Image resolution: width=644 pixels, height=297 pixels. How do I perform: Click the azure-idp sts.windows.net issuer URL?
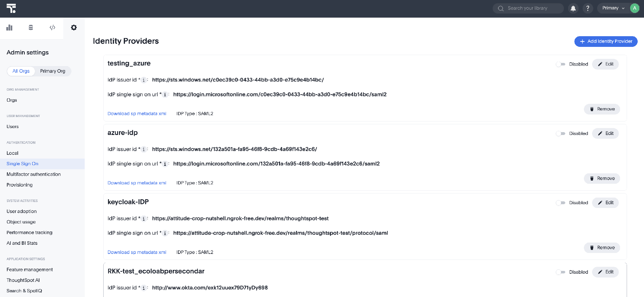[x=235, y=149]
